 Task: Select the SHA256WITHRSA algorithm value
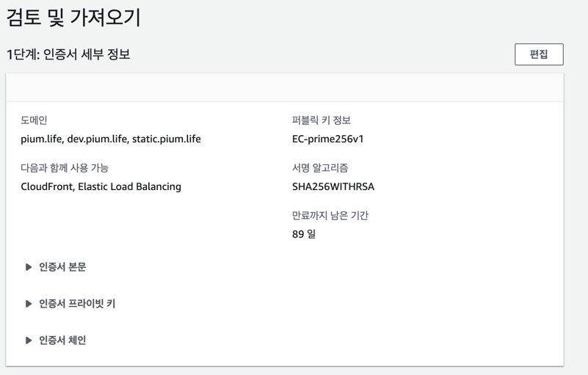click(x=333, y=186)
